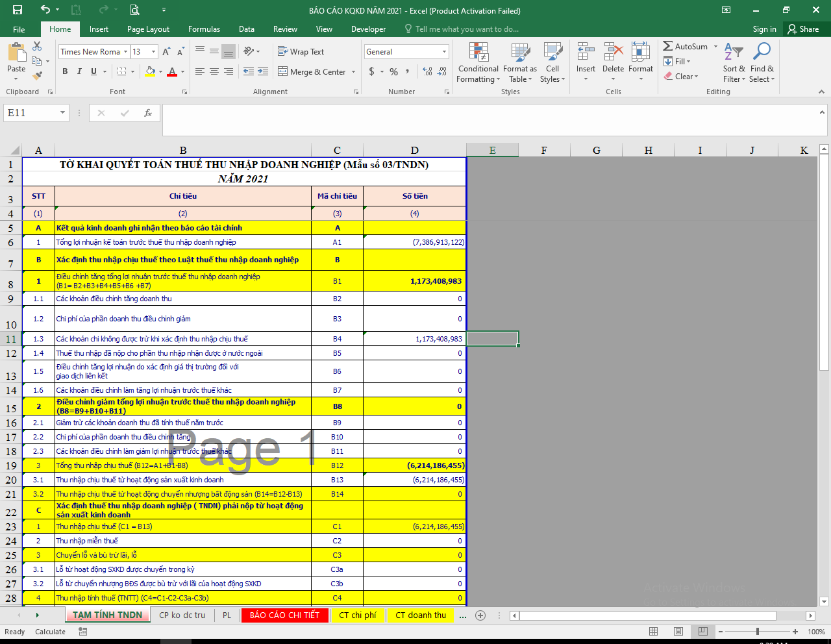This screenshot has width=831, height=644.
Task: Click the zoom slider in status bar
Action: point(757,632)
